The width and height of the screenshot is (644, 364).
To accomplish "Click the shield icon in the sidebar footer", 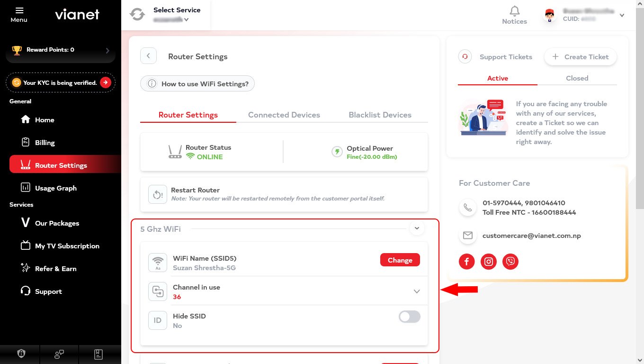I will click(x=21, y=354).
